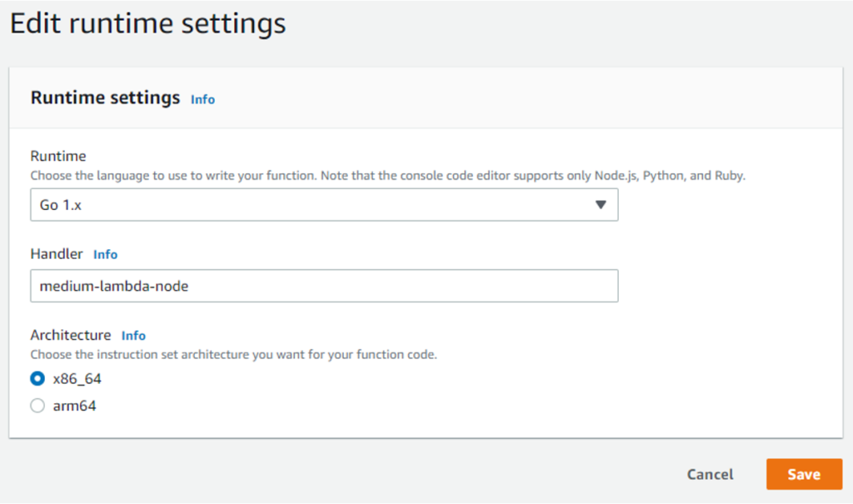
Task: Click the "Runtime" field label
Action: [x=58, y=157]
